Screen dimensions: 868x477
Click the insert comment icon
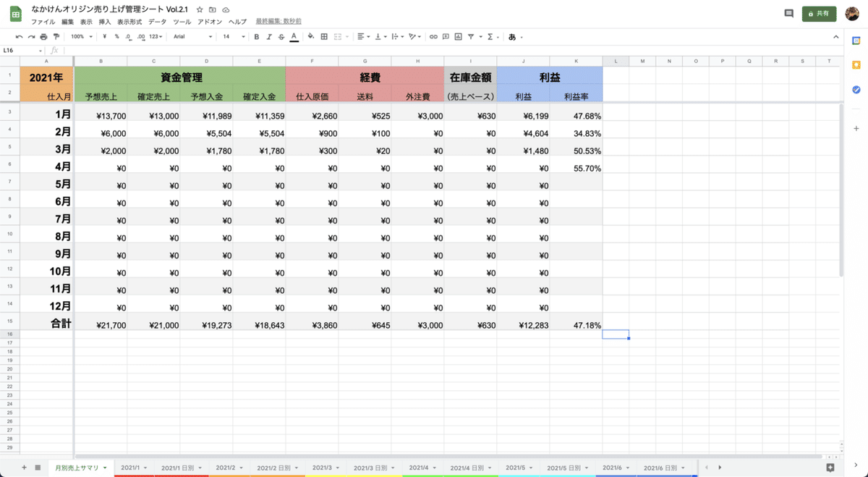click(x=446, y=36)
